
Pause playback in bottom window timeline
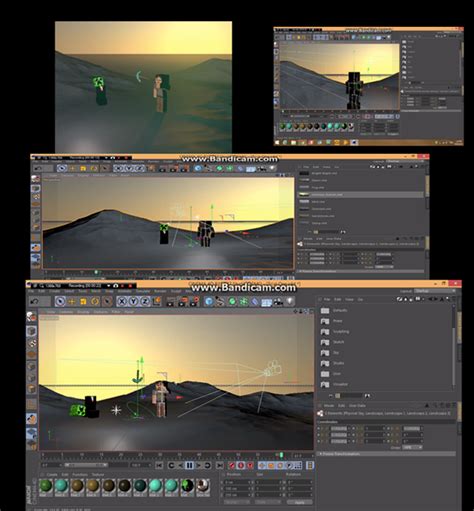tap(189, 465)
